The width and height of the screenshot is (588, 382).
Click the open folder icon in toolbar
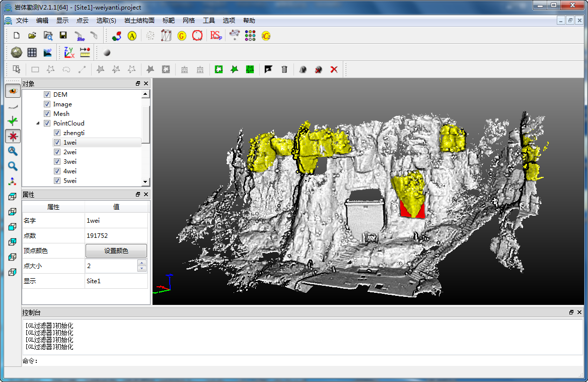32,35
